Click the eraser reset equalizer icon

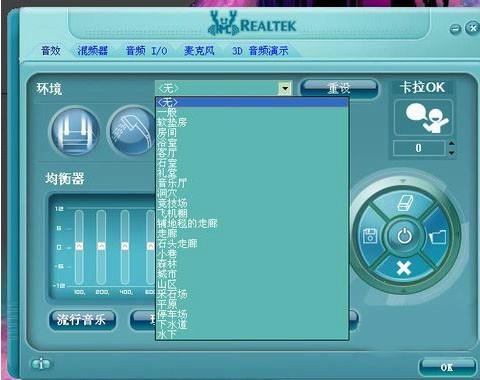[405, 203]
